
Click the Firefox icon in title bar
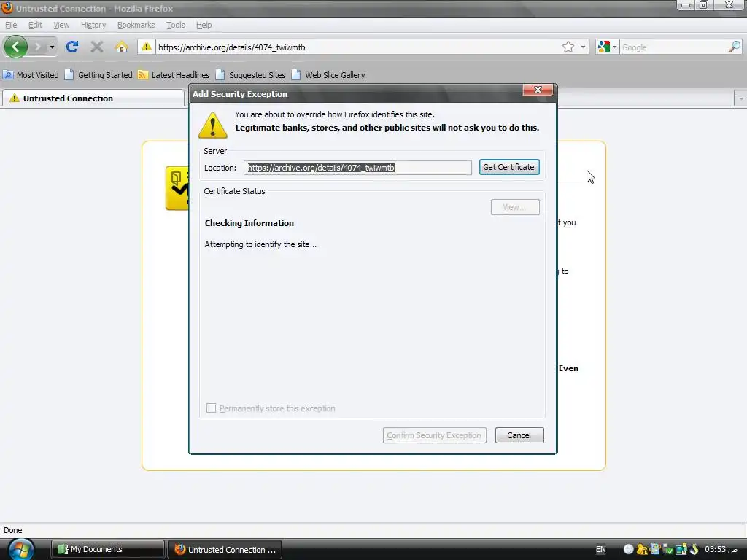click(7, 8)
